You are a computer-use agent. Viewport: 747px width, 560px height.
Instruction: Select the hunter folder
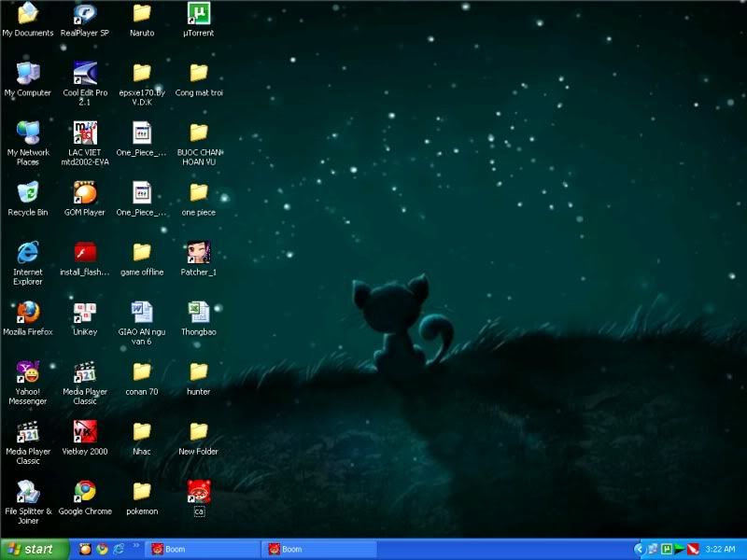point(199,379)
